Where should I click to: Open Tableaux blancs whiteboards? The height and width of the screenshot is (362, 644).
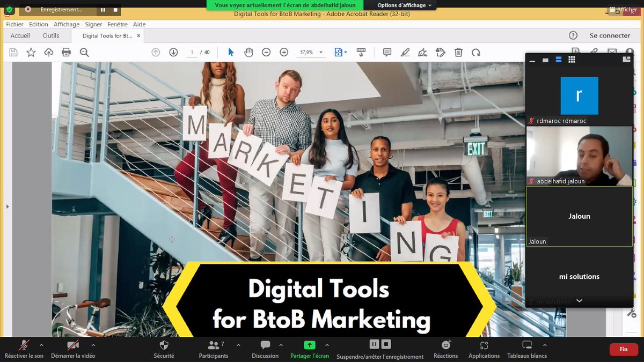coord(527,348)
